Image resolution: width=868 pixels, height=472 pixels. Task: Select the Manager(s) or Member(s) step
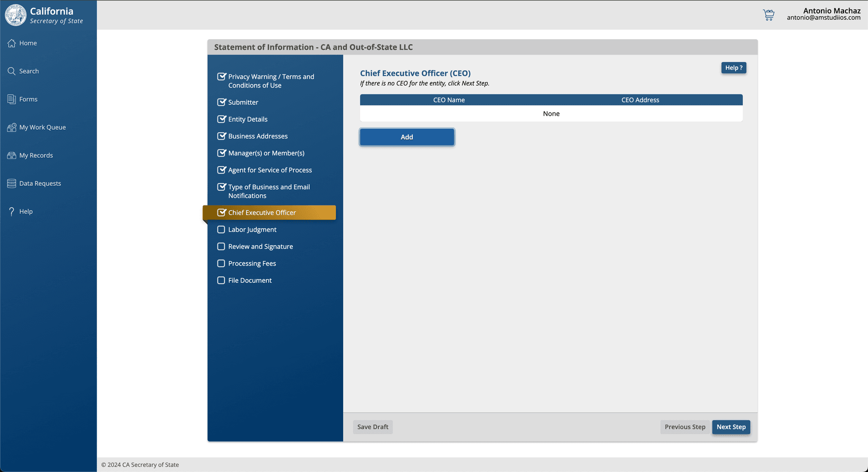266,153
